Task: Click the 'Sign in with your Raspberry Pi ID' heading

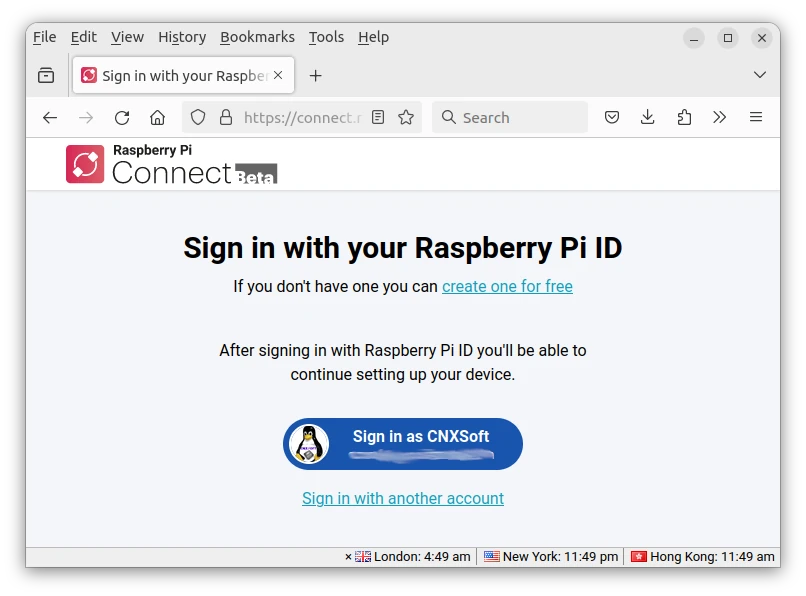Action: click(403, 248)
